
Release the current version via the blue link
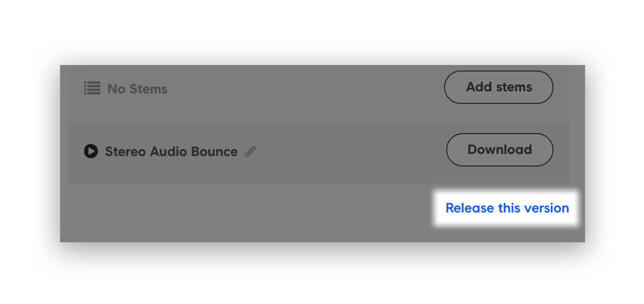click(x=507, y=208)
